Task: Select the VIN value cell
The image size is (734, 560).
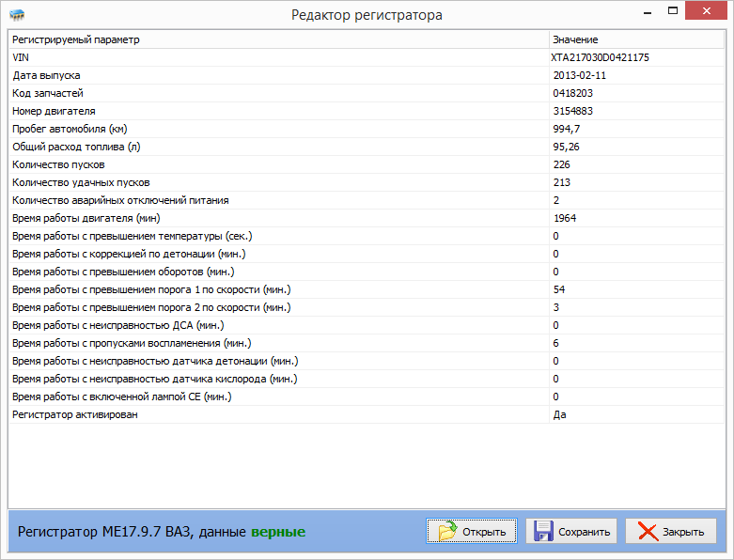Action: click(601, 57)
